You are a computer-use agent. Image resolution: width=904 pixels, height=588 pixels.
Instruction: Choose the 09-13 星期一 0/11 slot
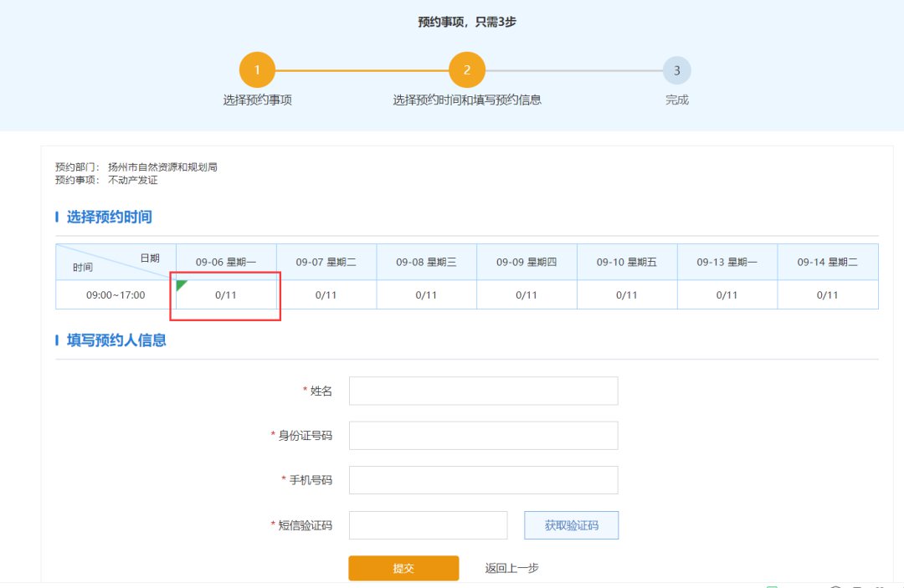727,295
